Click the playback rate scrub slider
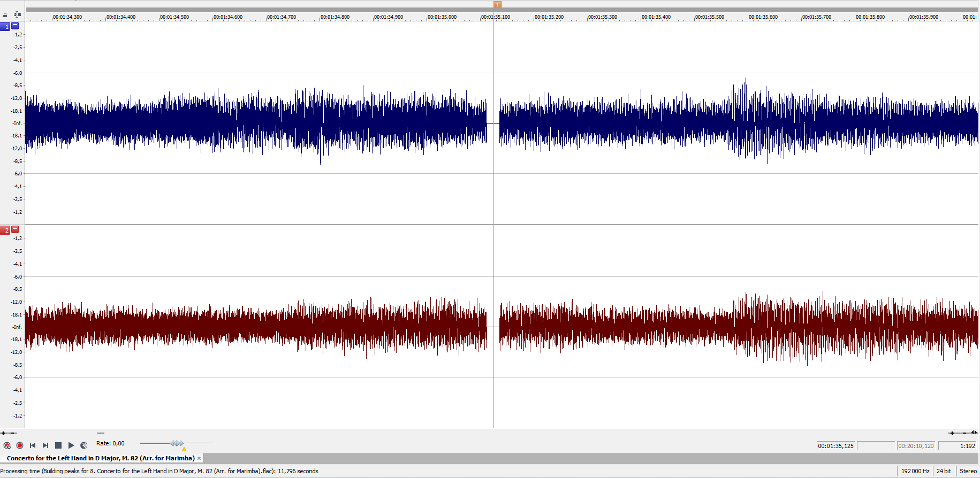 click(177, 443)
